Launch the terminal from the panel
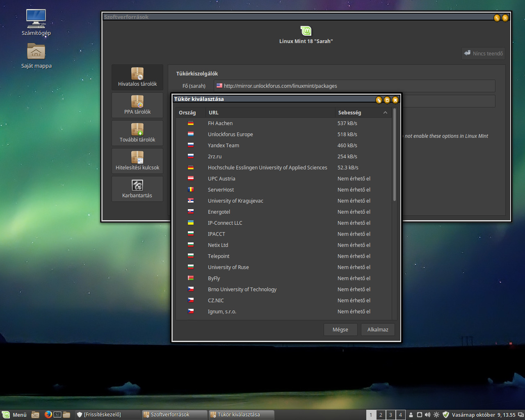Image resolution: width=525 pixels, height=420 pixels. pos(57,415)
